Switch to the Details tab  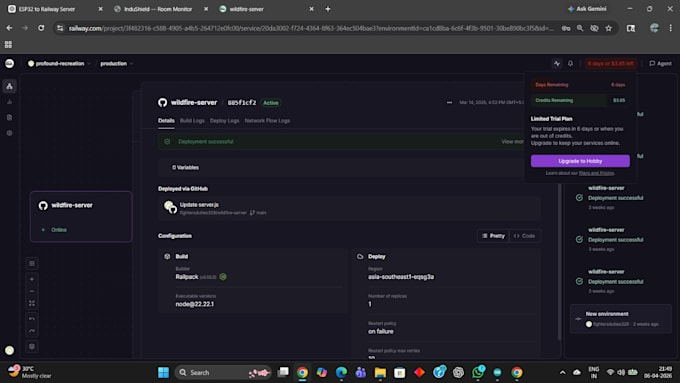pos(166,121)
